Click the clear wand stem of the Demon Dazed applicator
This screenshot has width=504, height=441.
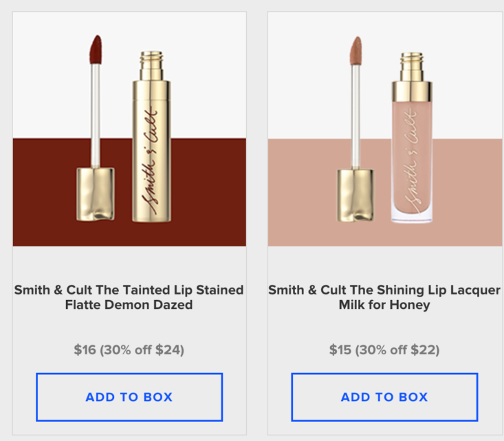(96, 116)
